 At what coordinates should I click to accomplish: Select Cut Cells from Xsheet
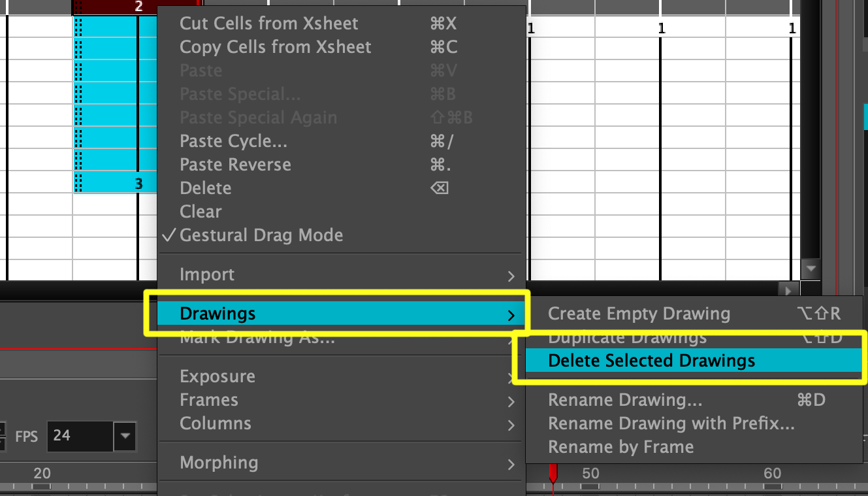point(268,23)
